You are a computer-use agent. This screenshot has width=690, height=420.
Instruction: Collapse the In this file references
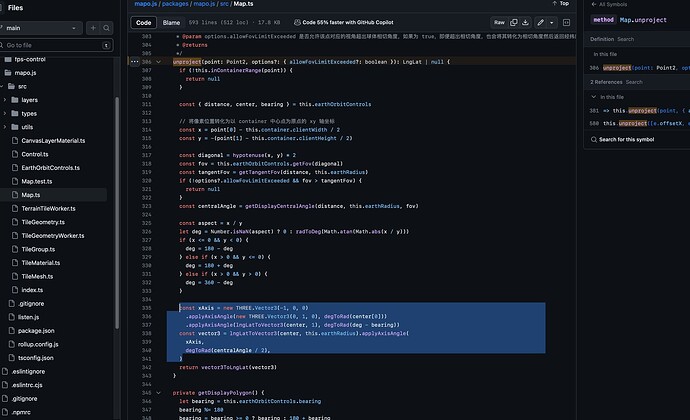[594, 97]
